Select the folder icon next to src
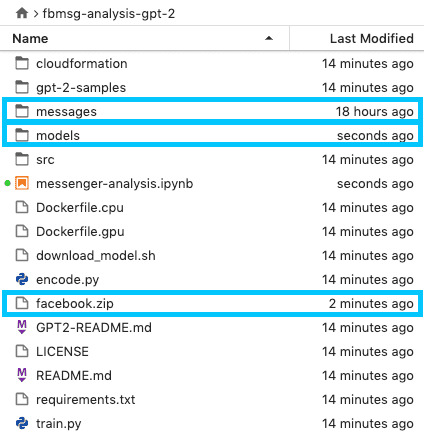The height and width of the screenshot is (442, 424). click(22, 159)
